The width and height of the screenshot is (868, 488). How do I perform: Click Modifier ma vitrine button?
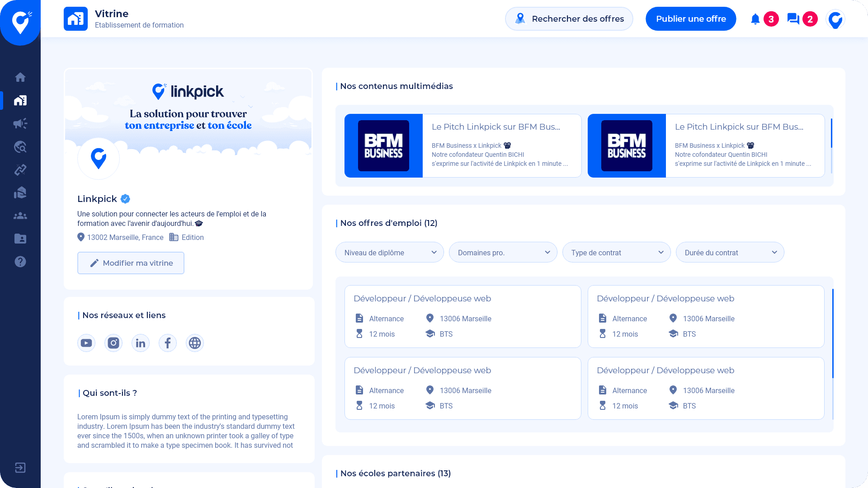[131, 263]
